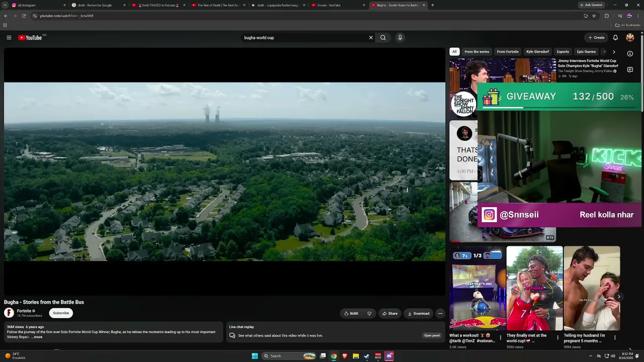This screenshot has width=644, height=362.
Task: Open Windows Start menu
Action: click(x=255, y=356)
